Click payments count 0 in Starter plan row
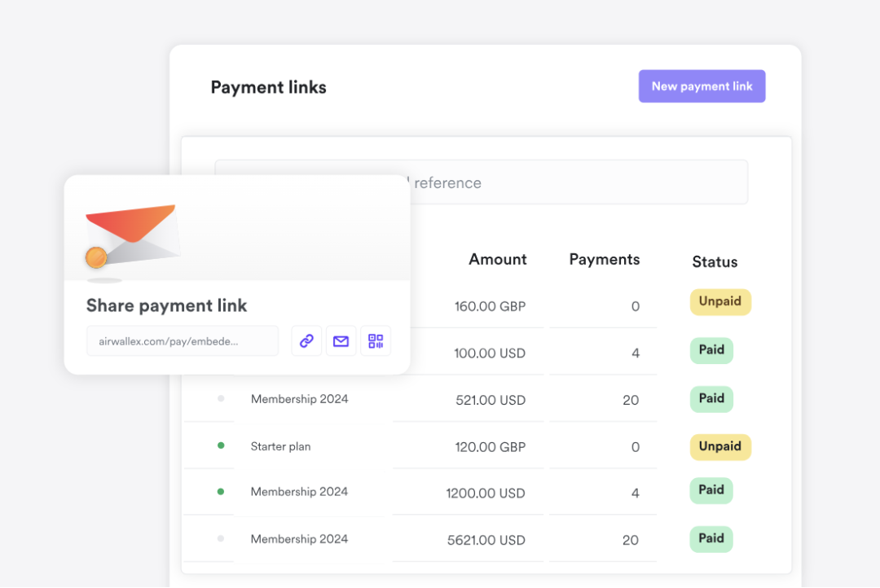Viewport: 880px width, 588px height. (636, 447)
